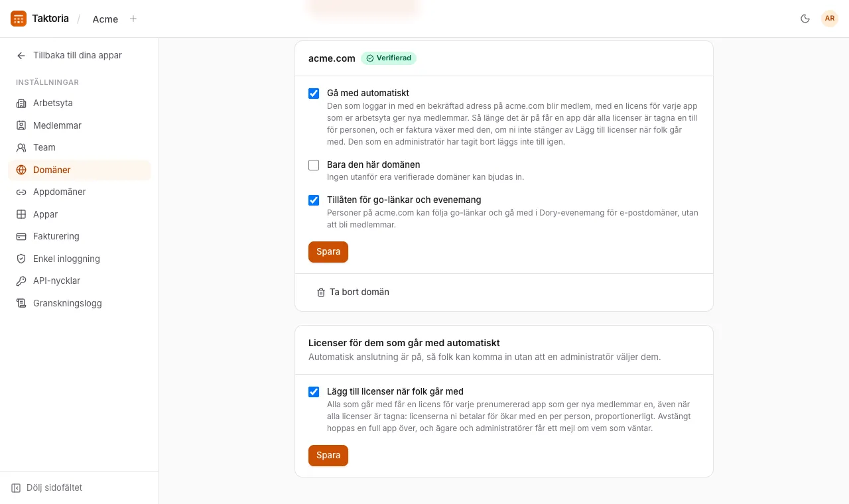Uncheck Gå med automatiskt checkbox
The image size is (849, 504).
coord(314,94)
